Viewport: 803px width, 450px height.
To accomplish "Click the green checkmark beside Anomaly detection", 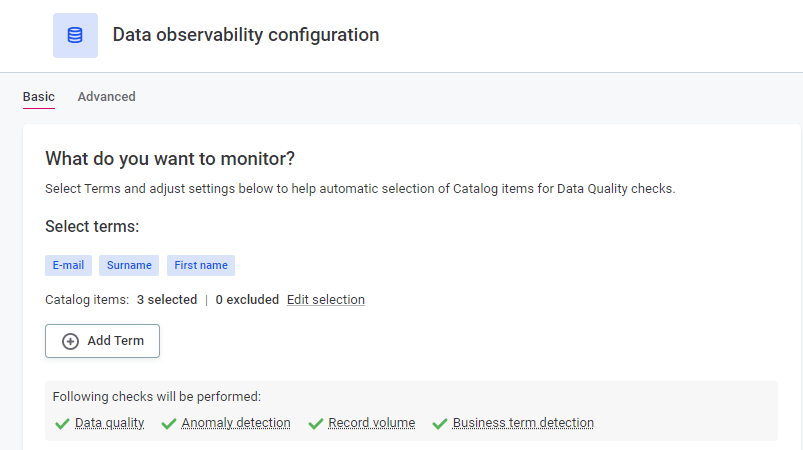I will coord(169,424).
